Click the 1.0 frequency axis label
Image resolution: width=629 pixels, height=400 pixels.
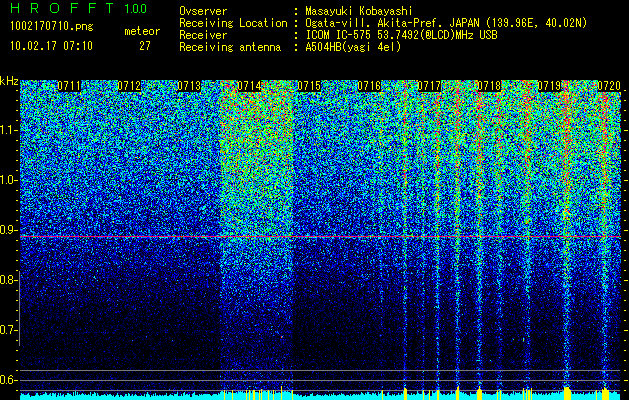[9, 180]
